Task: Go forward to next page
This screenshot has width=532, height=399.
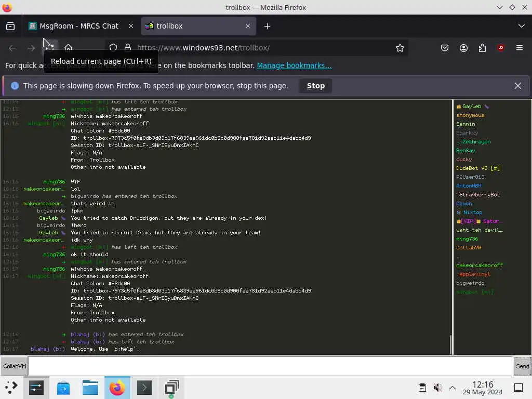Action: 31,48
